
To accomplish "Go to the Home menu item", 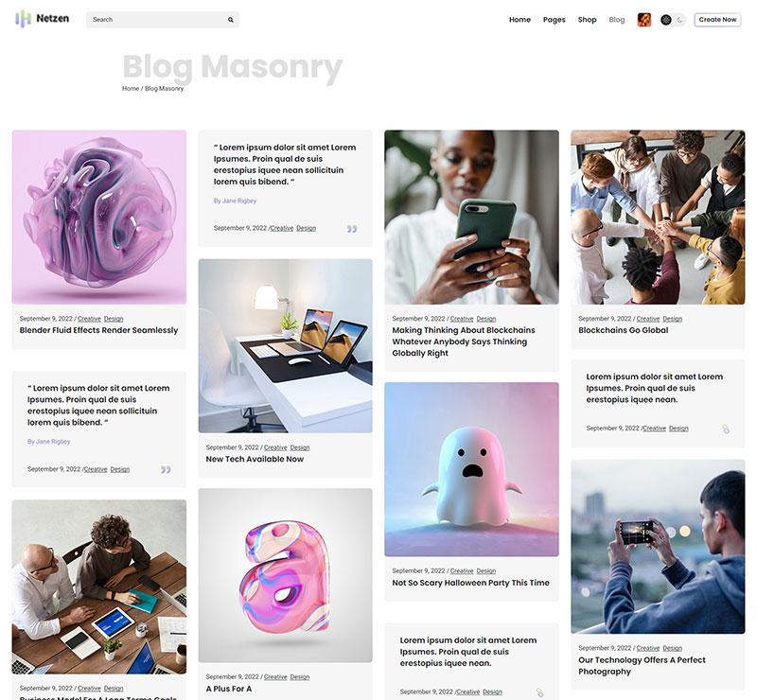I will point(519,20).
